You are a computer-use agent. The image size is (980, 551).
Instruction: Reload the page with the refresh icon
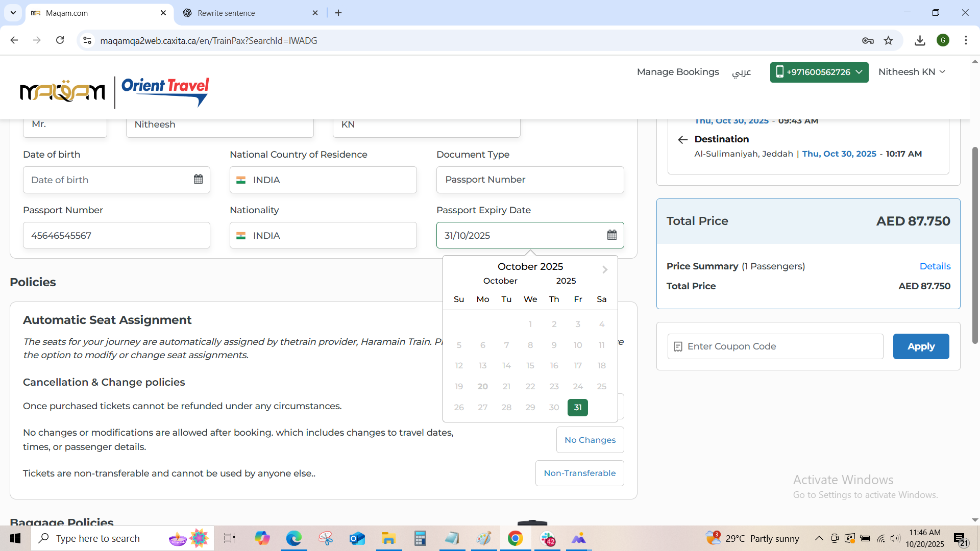pyautogui.click(x=60, y=40)
